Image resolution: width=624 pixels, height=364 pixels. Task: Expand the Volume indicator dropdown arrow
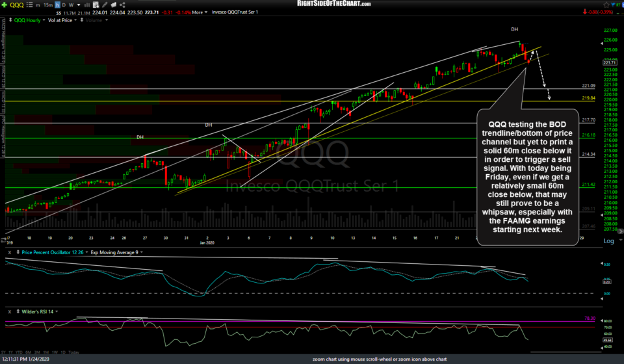tap(107, 20)
